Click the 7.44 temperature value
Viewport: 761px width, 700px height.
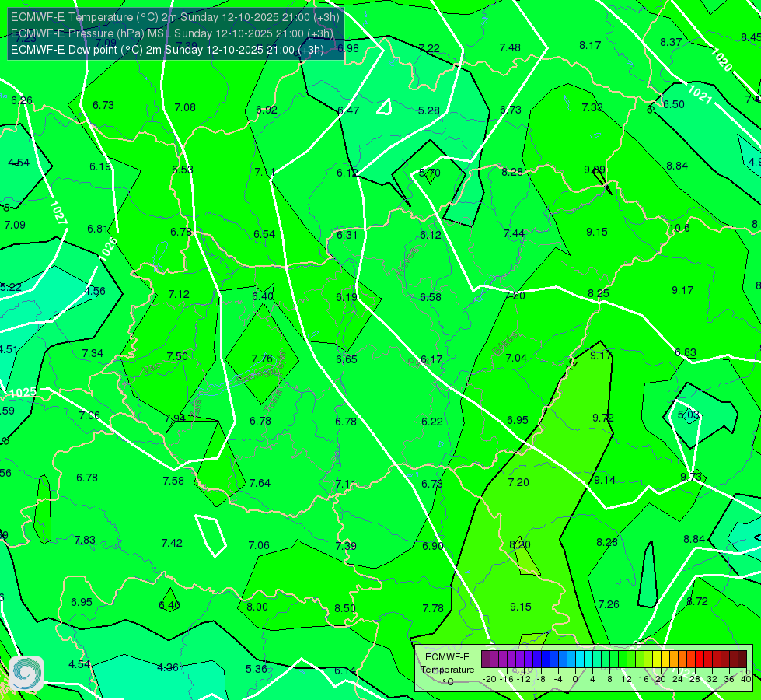514,233
